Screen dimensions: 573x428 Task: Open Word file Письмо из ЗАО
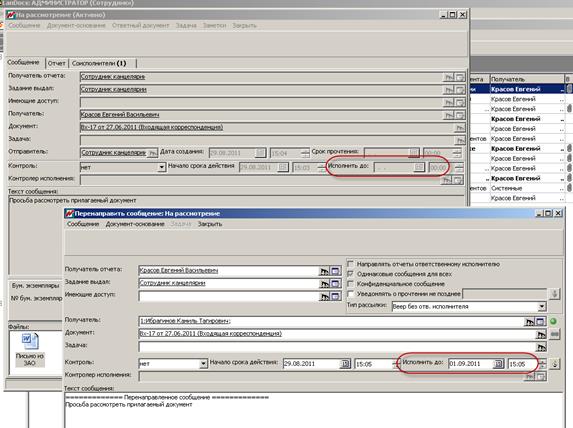(x=30, y=350)
